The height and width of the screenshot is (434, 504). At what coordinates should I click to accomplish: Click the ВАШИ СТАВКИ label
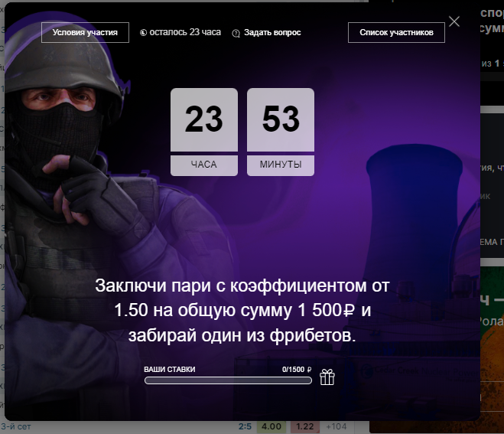pyautogui.click(x=169, y=370)
